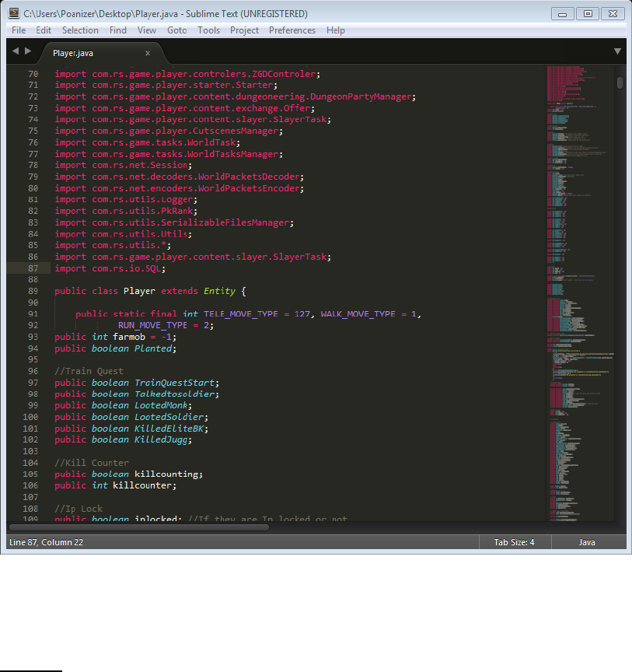The image size is (632, 672).
Task: Click the Session import line
Action: tap(124, 166)
